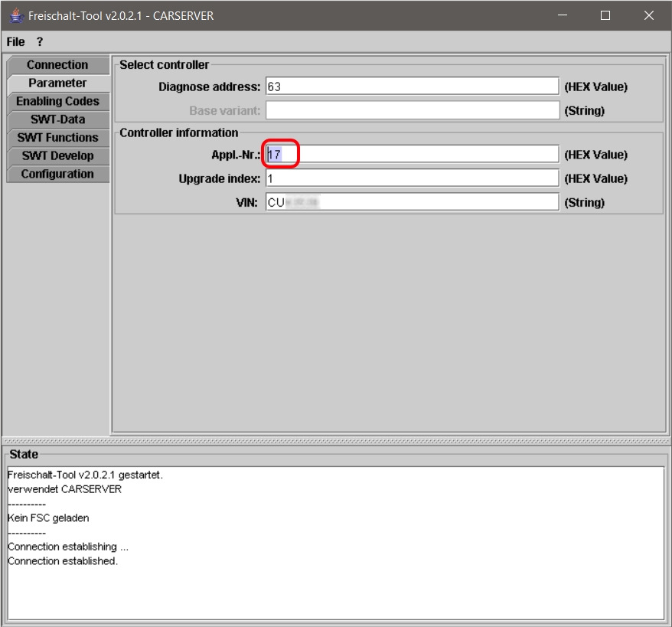Click 'Connection establishing ...' log line

point(68,547)
